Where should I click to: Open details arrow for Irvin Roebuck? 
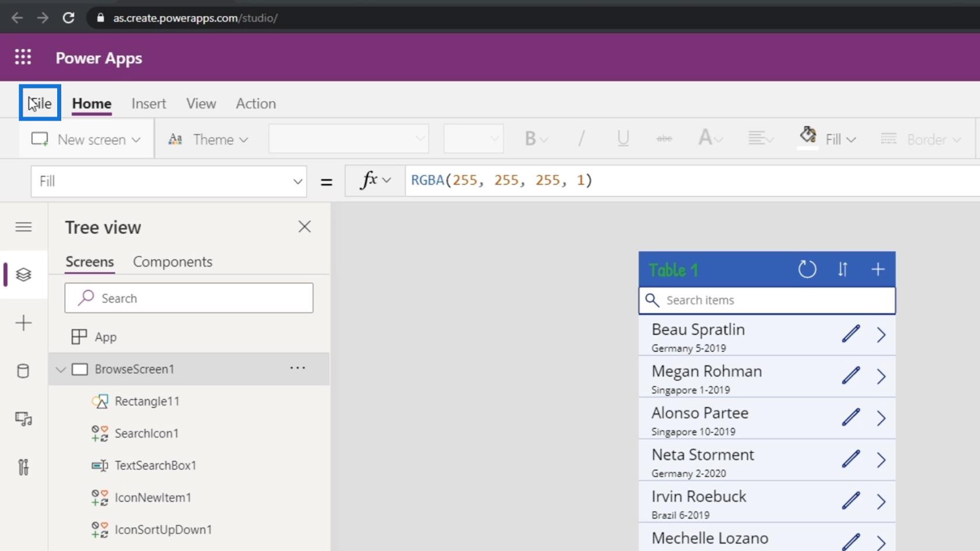click(x=881, y=501)
